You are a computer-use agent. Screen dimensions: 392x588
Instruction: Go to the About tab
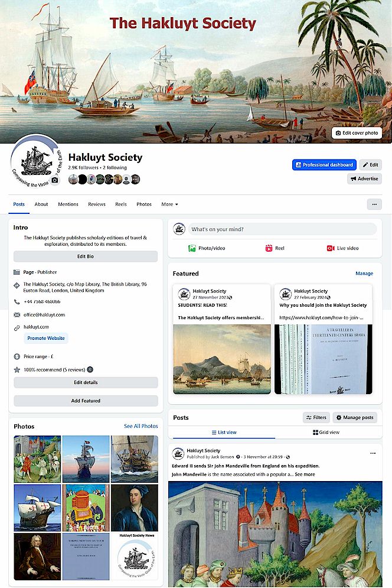pyautogui.click(x=41, y=204)
